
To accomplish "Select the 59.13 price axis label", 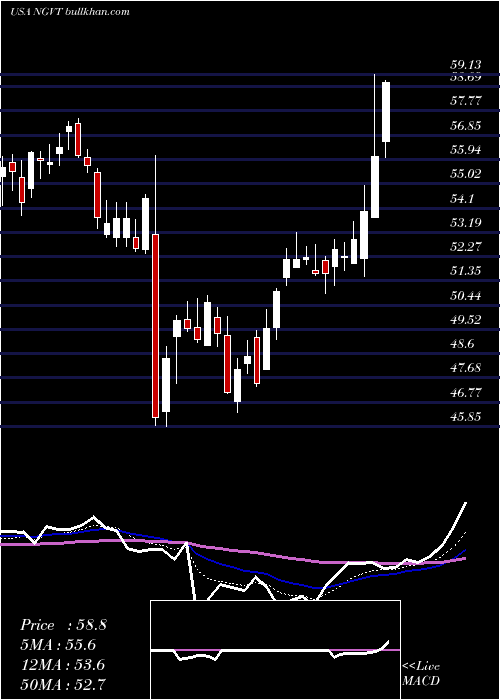I will point(465,65).
